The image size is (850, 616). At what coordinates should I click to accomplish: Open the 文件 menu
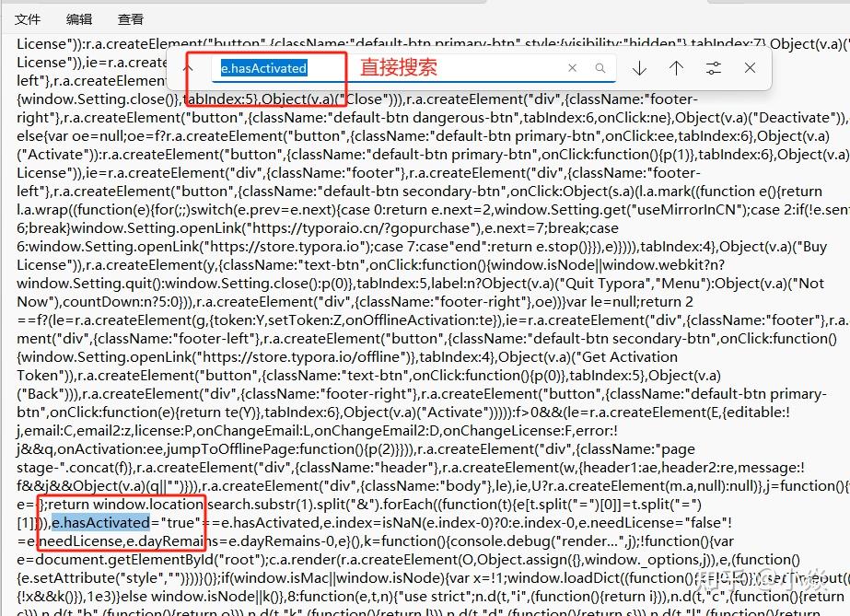point(28,19)
